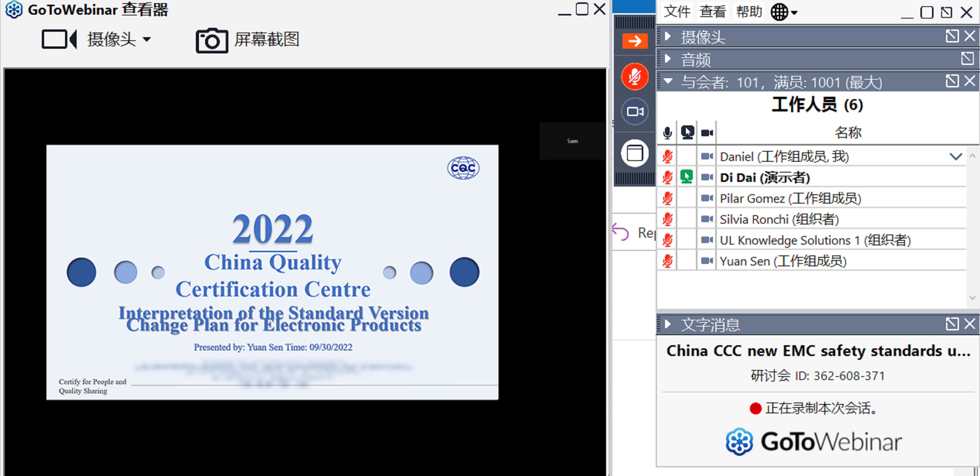
Task: Click the webcam column header icon
Action: (x=707, y=133)
